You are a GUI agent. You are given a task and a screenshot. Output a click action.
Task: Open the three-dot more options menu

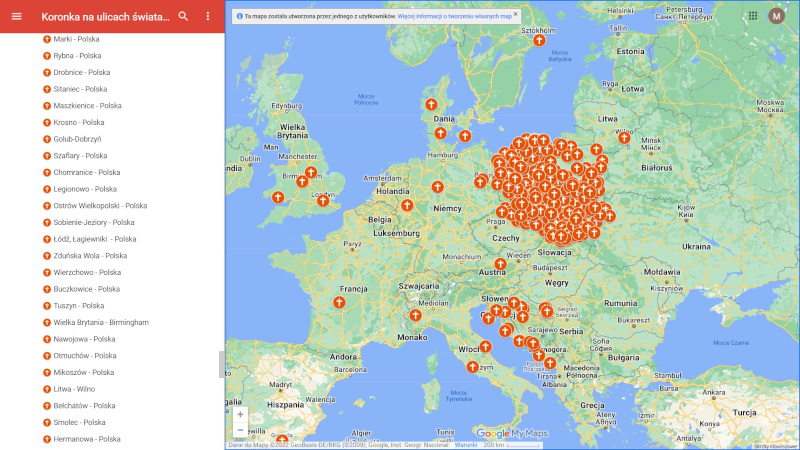208,16
